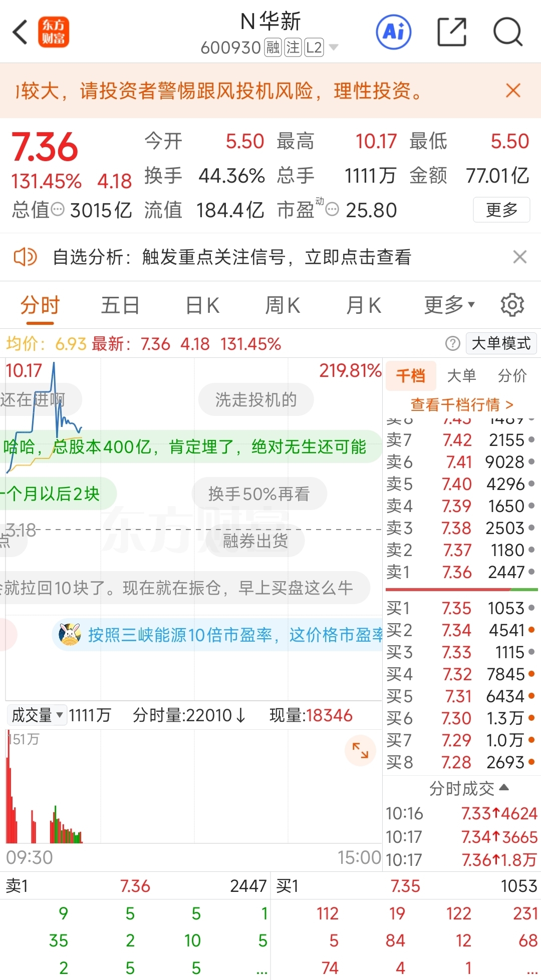Select the 卖3 row at 7.38

461,528
